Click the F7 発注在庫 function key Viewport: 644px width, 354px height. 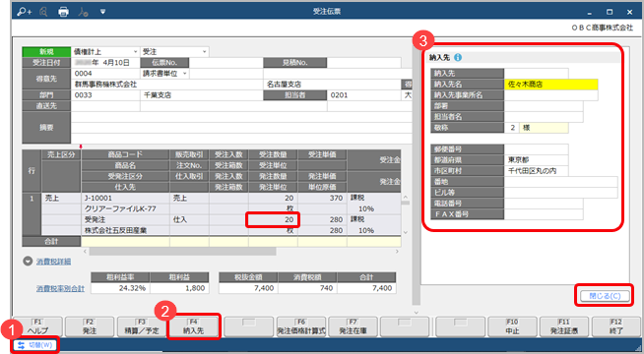click(353, 326)
